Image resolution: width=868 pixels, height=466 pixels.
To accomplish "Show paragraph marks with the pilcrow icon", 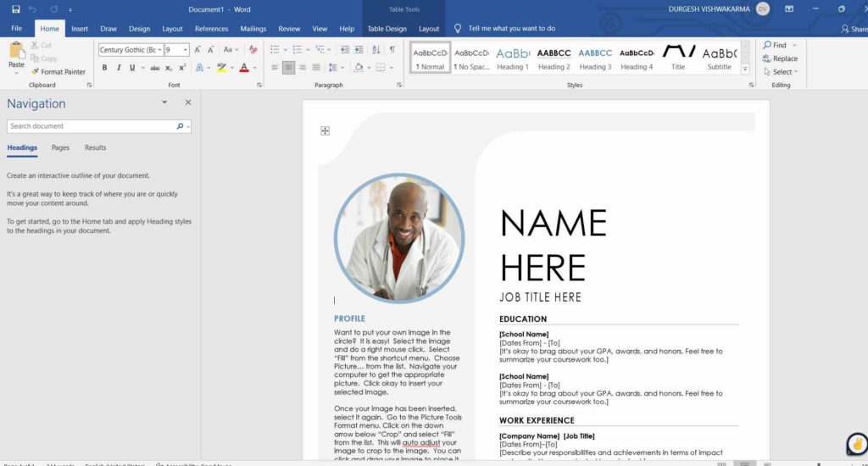I will click(x=392, y=50).
